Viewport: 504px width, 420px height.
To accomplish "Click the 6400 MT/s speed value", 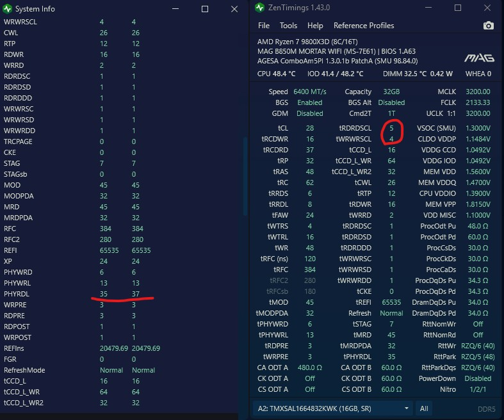I will click(309, 92).
